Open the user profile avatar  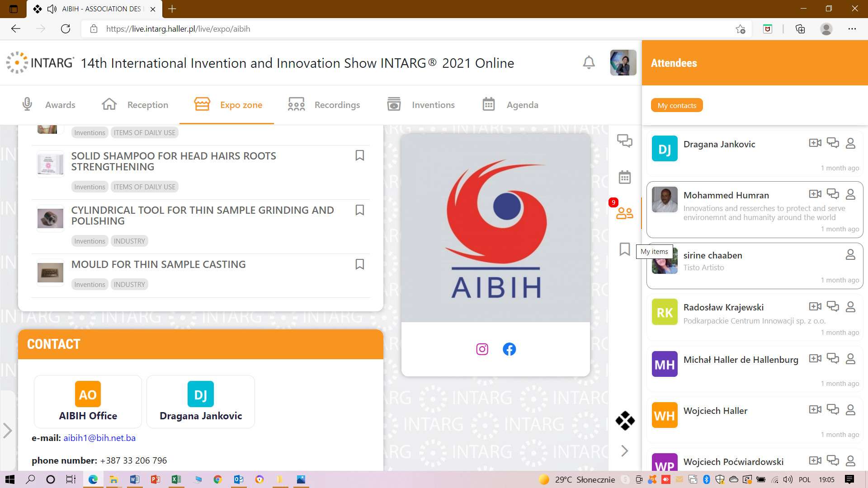623,62
